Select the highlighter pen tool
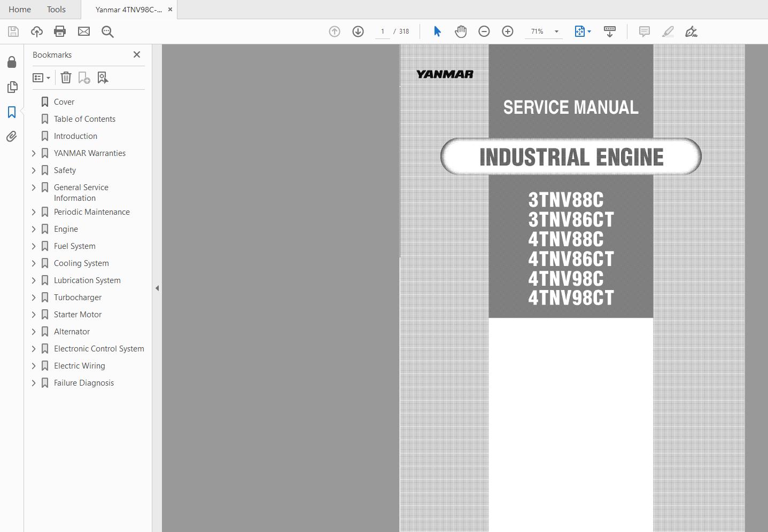The image size is (768, 532). pyautogui.click(x=668, y=32)
